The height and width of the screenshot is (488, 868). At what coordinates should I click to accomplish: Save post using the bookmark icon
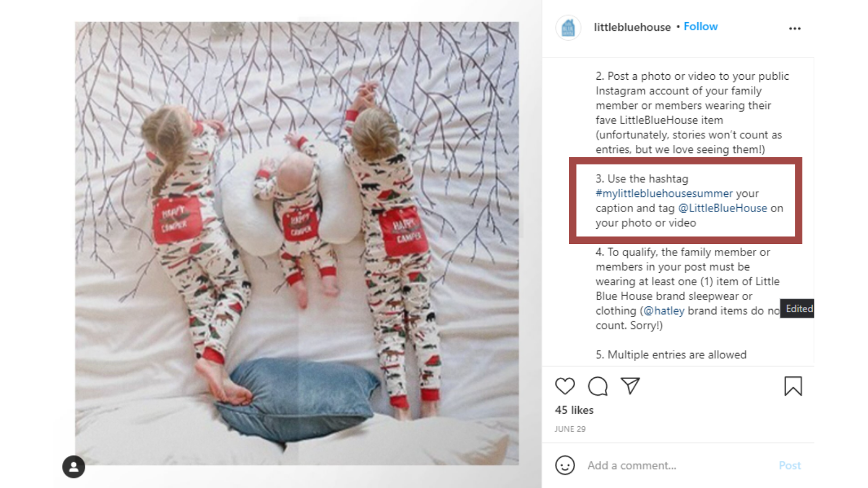click(x=793, y=386)
